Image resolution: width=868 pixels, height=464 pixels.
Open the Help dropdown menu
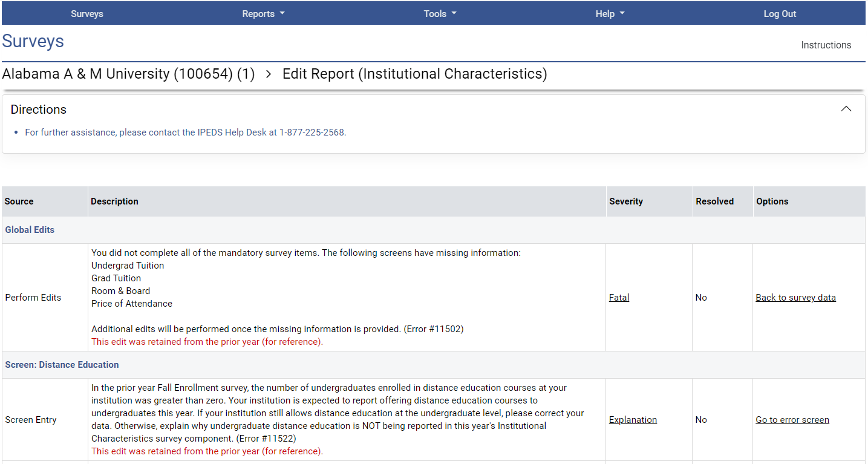(610, 14)
